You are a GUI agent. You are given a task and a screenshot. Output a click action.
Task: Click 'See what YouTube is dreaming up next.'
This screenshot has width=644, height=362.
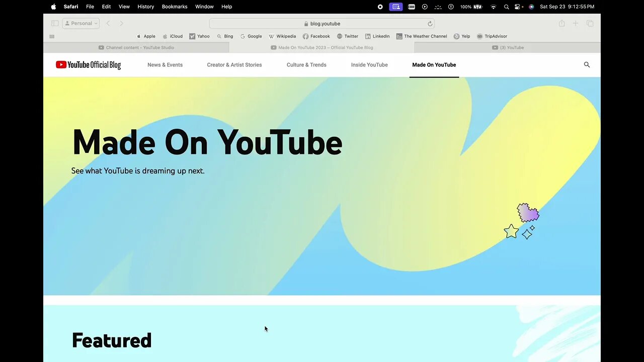click(x=138, y=171)
